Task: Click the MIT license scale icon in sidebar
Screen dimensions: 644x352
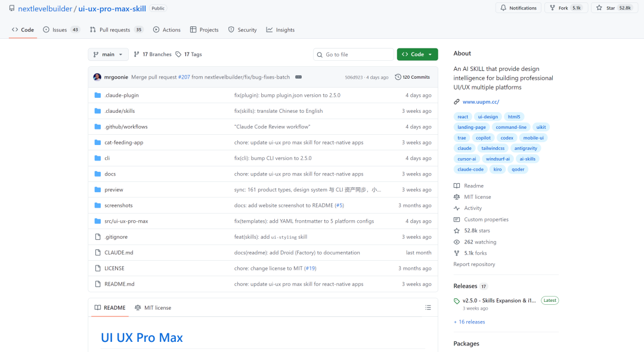Action: pyautogui.click(x=456, y=197)
